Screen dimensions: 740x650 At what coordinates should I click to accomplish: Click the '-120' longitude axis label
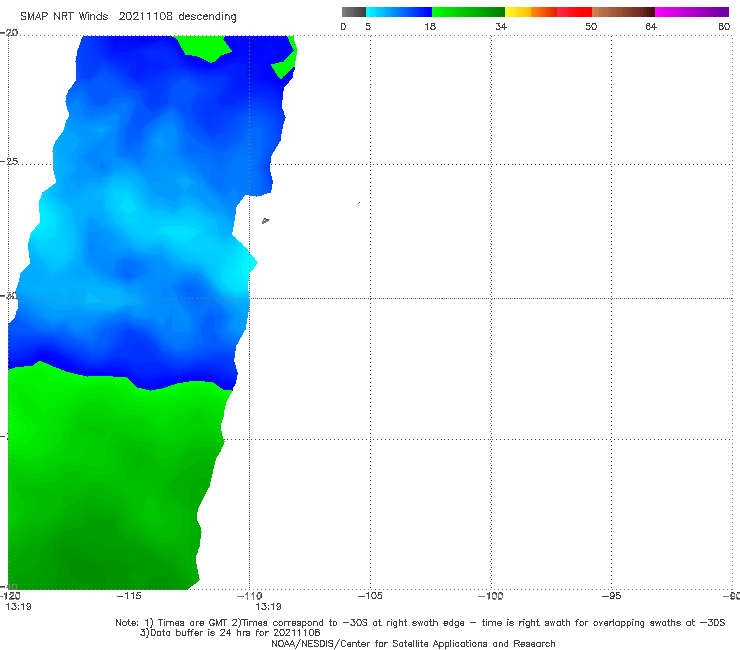pos(10,596)
